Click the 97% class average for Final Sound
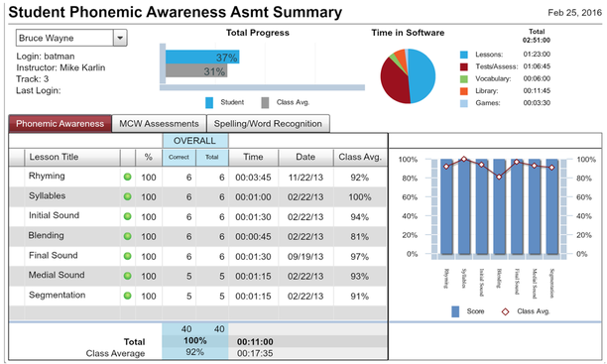This screenshot has height=364, width=607. (360, 256)
